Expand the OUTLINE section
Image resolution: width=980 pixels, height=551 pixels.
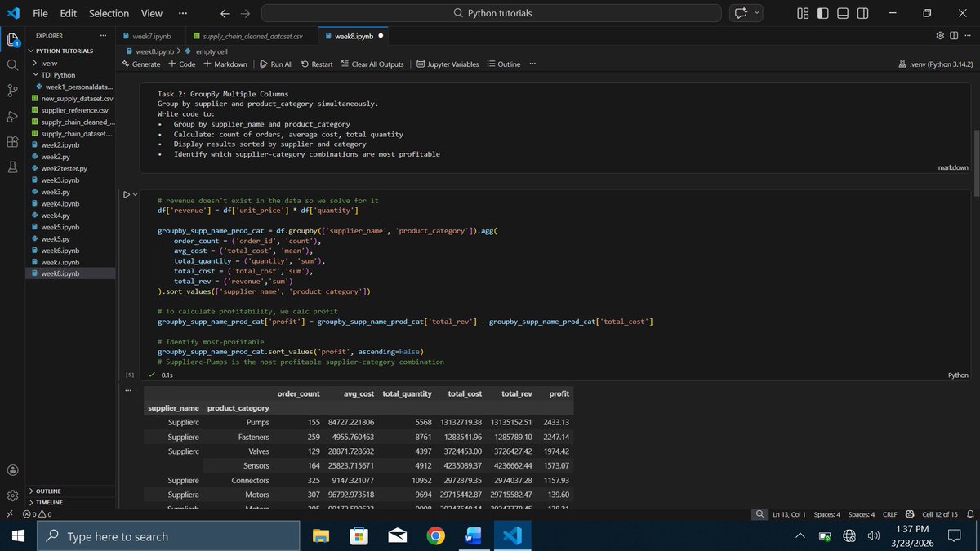[x=50, y=491]
